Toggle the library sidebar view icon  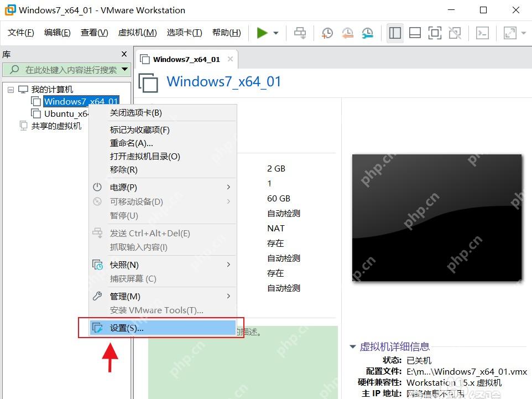(395, 33)
